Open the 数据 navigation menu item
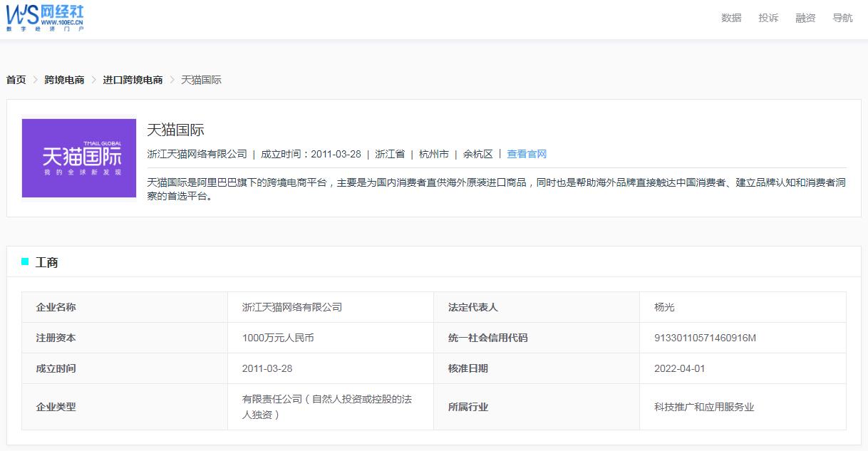868x451 pixels. (x=730, y=18)
